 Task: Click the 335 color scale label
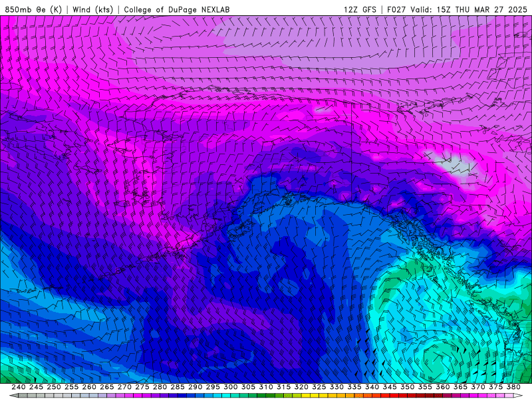pos(354,387)
